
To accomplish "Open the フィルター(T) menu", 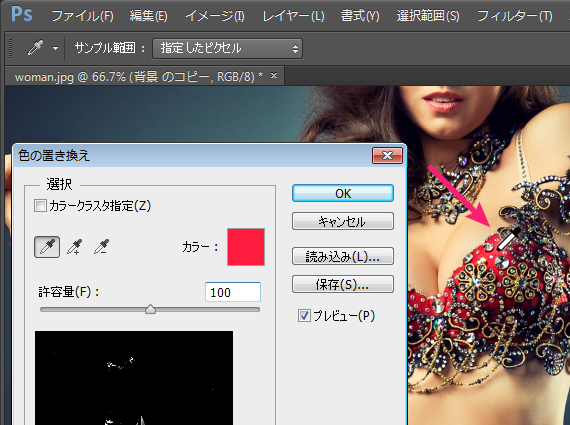I will (514, 16).
